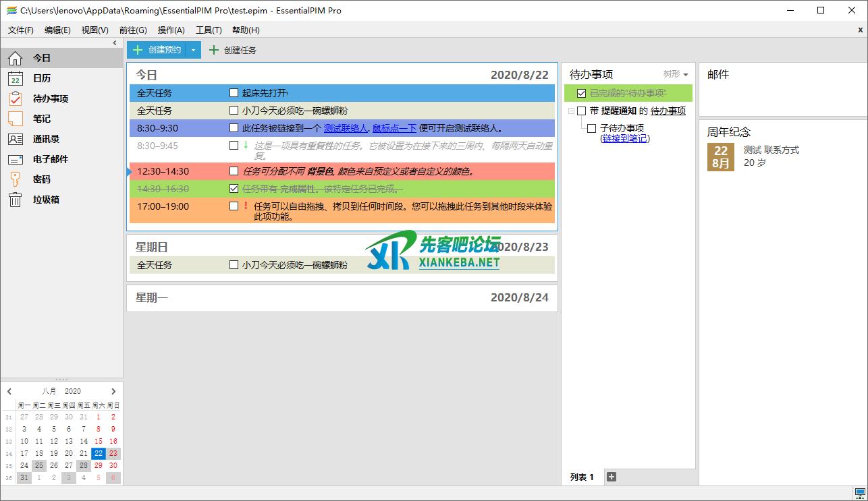Screen dimensions: 868x501
Task: Check the 起床先打开 all-day task checkbox
Action: 234,93
